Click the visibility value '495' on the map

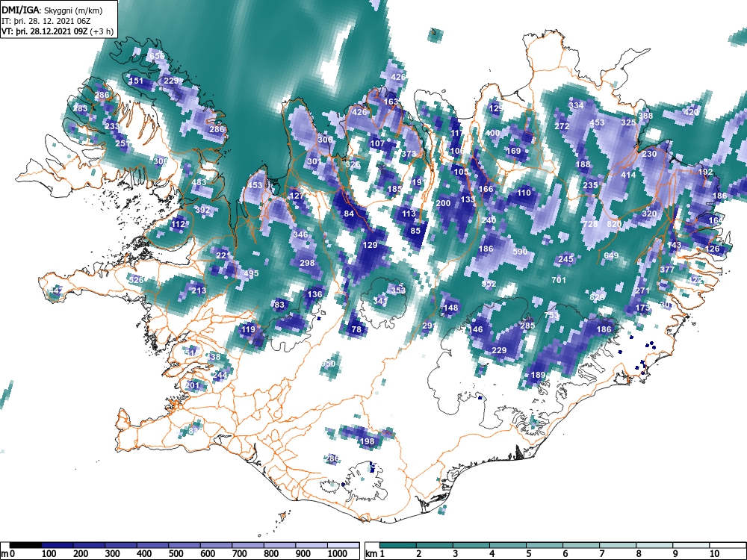[x=251, y=273]
